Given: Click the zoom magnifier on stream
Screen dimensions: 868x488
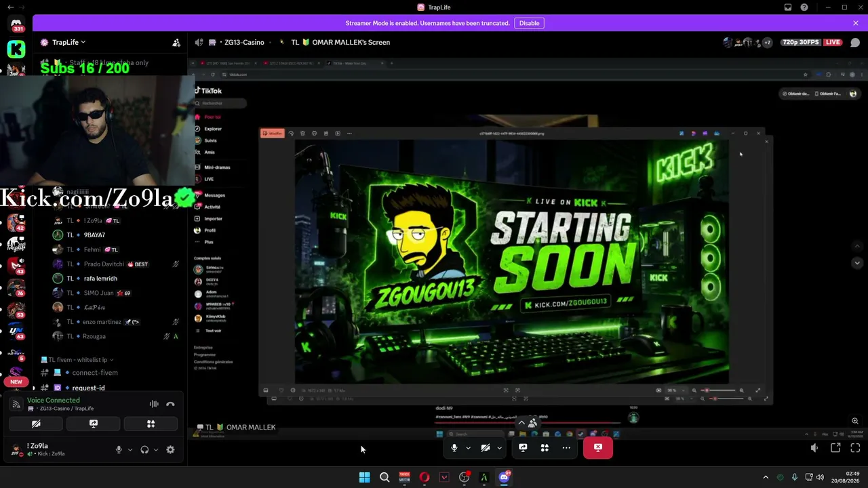Looking at the screenshot, I should tap(855, 421).
